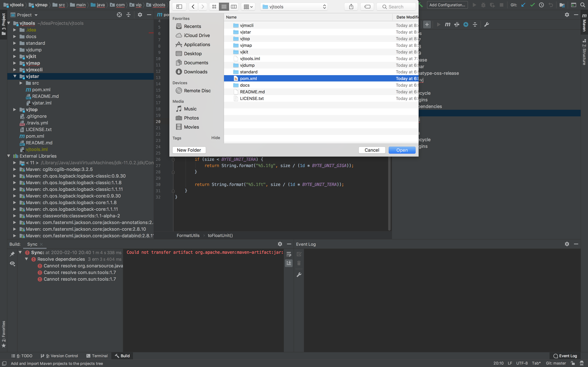Expand the vjtop module in tree
This screenshot has height=367, width=588.
(15, 110)
